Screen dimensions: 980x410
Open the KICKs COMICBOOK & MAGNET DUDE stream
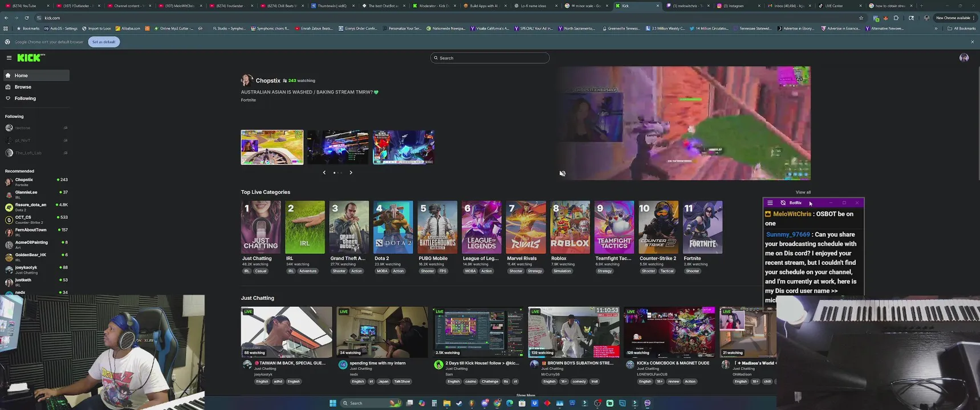[x=669, y=332]
